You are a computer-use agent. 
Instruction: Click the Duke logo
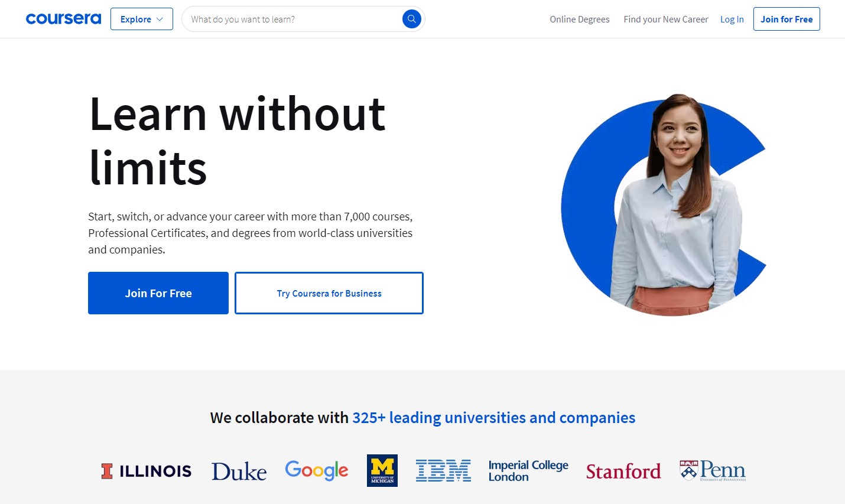point(238,471)
